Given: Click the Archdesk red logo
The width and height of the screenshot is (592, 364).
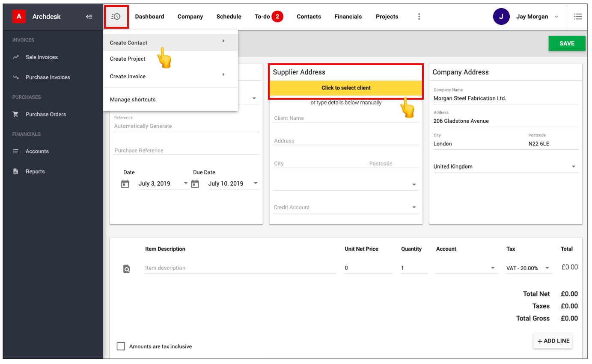Looking at the screenshot, I should click(x=18, y=17).
